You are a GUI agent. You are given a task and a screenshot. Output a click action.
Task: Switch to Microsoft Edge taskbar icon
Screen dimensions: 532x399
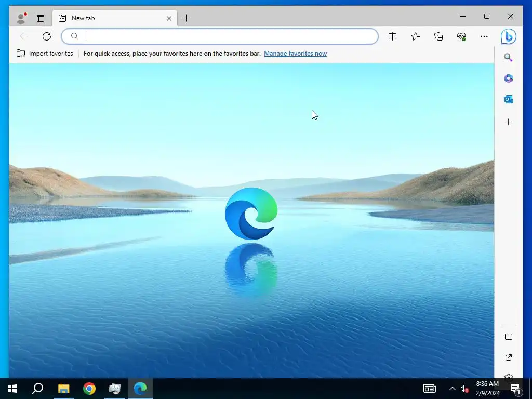(x=140, y=389)
